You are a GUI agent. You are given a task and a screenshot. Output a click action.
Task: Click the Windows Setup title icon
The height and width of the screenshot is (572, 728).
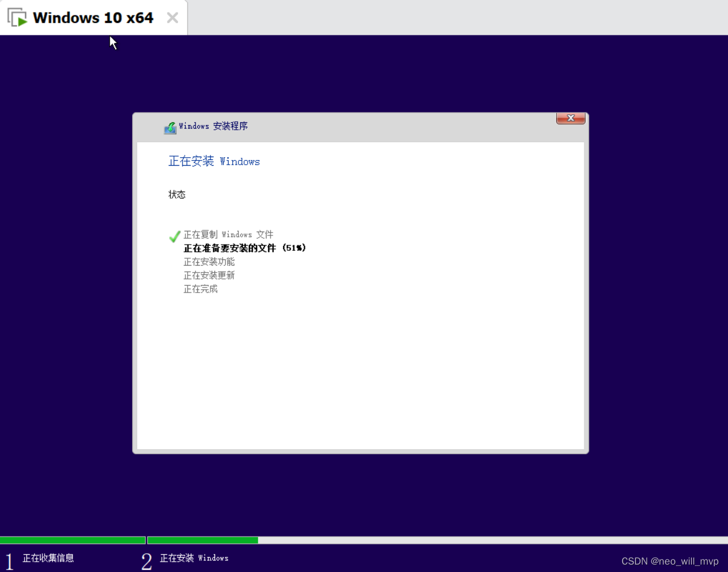170,127
